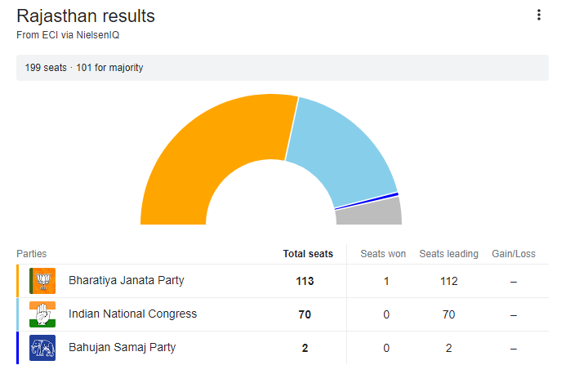Click the Seats leading column header

click(448, 254)
